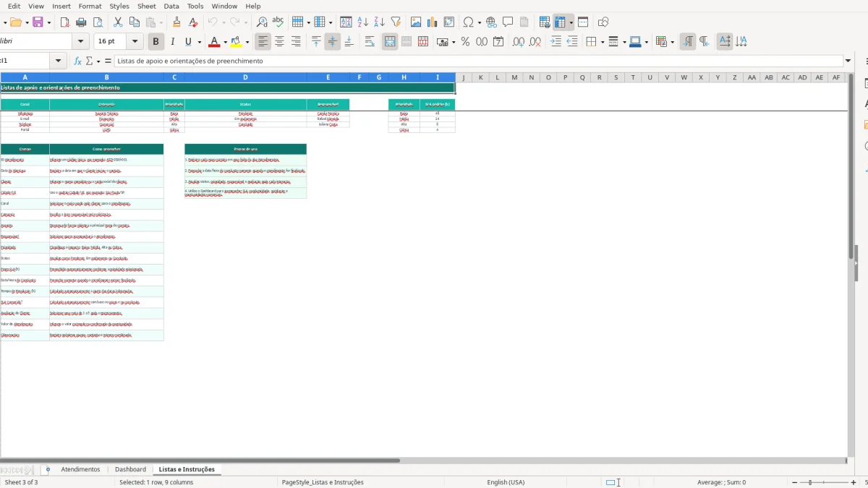Click PageStyle_Listas e Instruções in status bar
This screenshot has height=488, width=868.
(323, 482)
